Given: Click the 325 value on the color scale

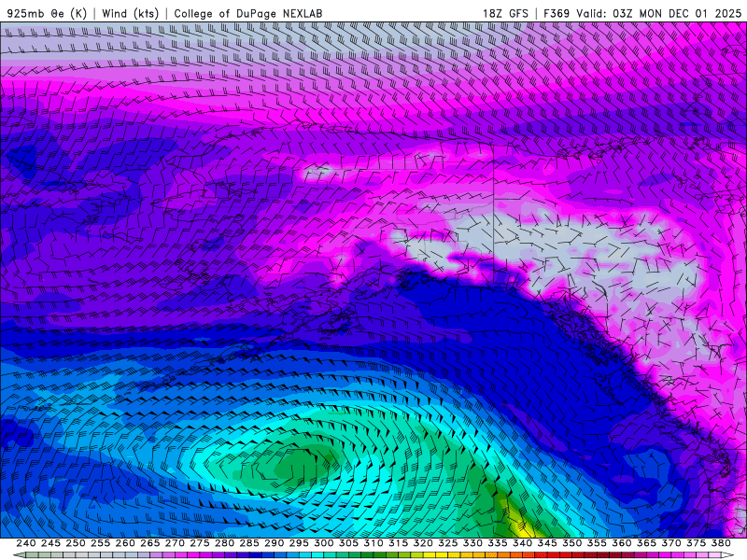Looking at the screenshot, I should (448, 543).
